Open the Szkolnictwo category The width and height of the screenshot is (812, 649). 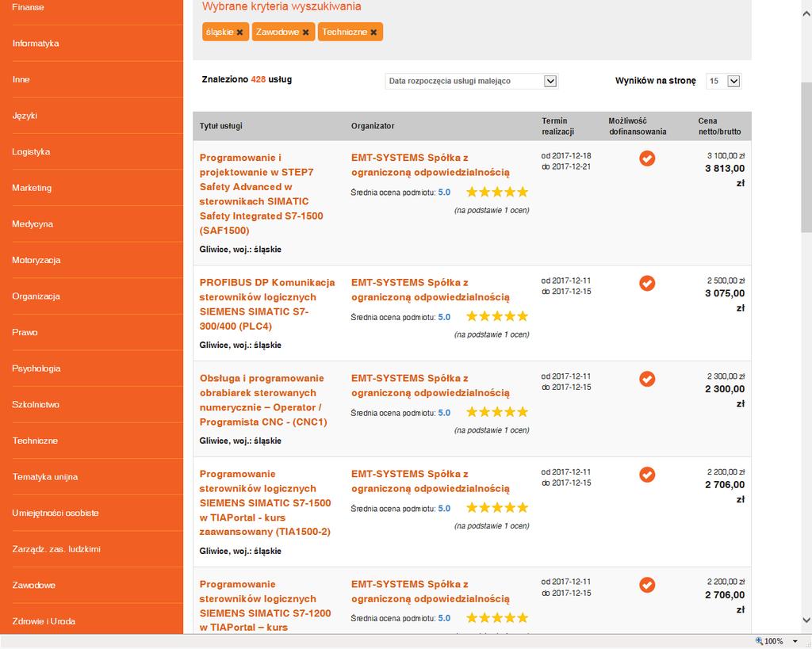[x=36, y=405]
